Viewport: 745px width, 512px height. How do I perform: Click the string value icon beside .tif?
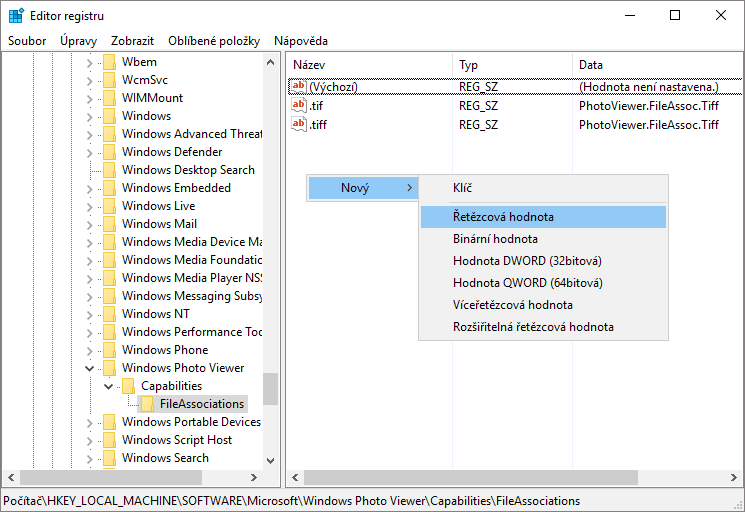(298, 106)
